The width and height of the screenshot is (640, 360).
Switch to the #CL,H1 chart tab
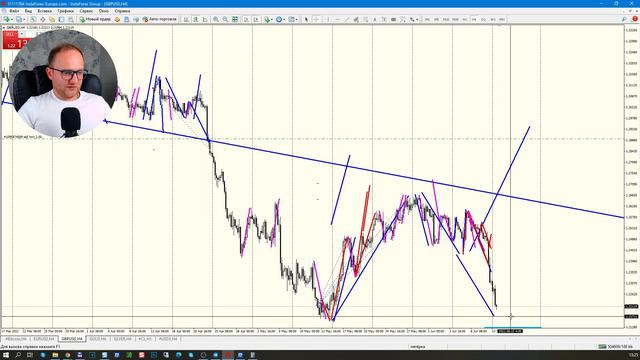click(x=145, y=339)
